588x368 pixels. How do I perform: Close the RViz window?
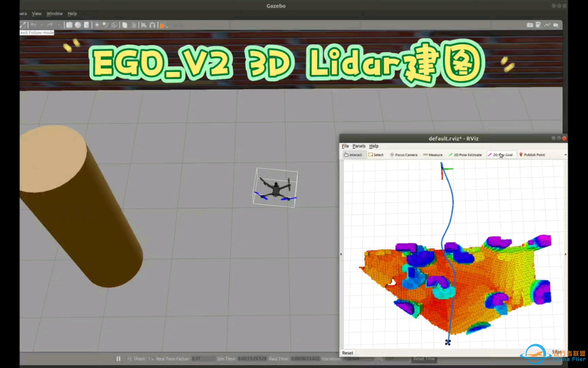pos(564,138)
